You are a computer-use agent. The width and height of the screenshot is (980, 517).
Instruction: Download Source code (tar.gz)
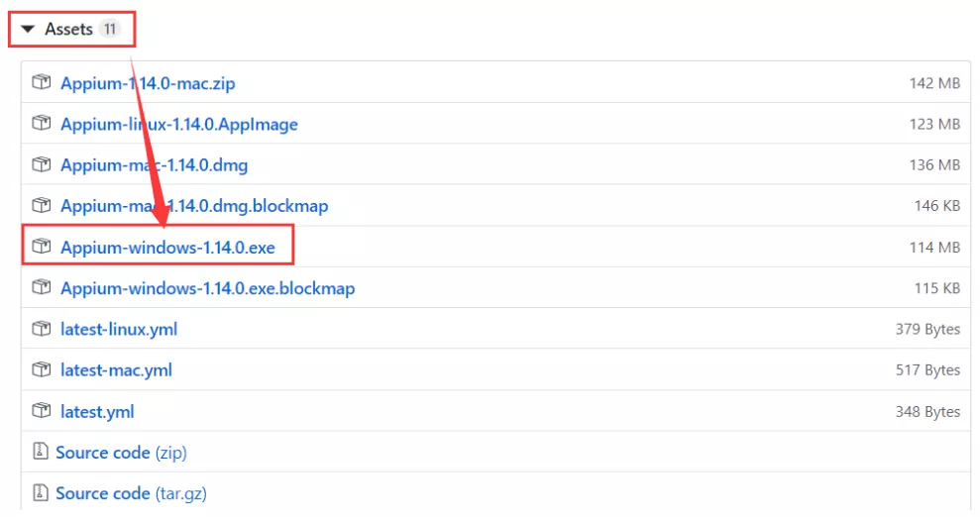[131, 493]
